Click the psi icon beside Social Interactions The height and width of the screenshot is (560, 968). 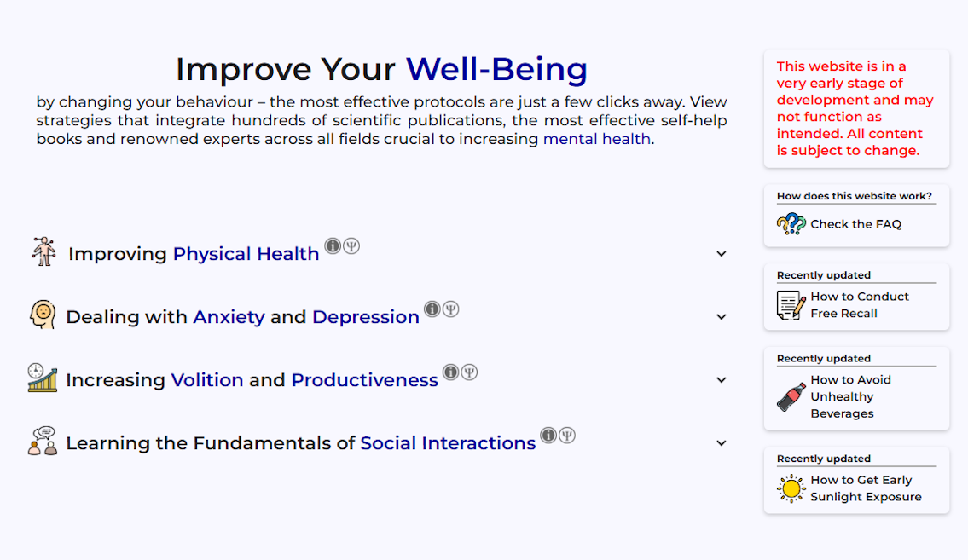[x=566, y=436]
